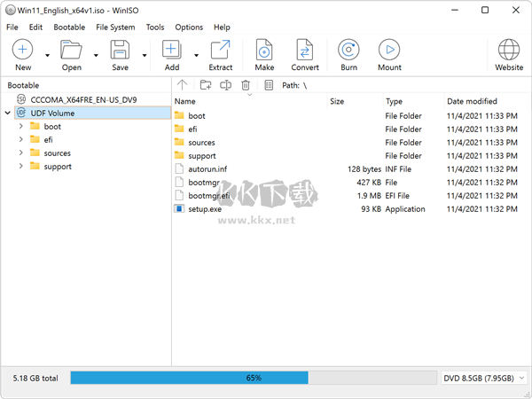Expand the sources folder in tree

pyautogui.click(x=21, y=153)
